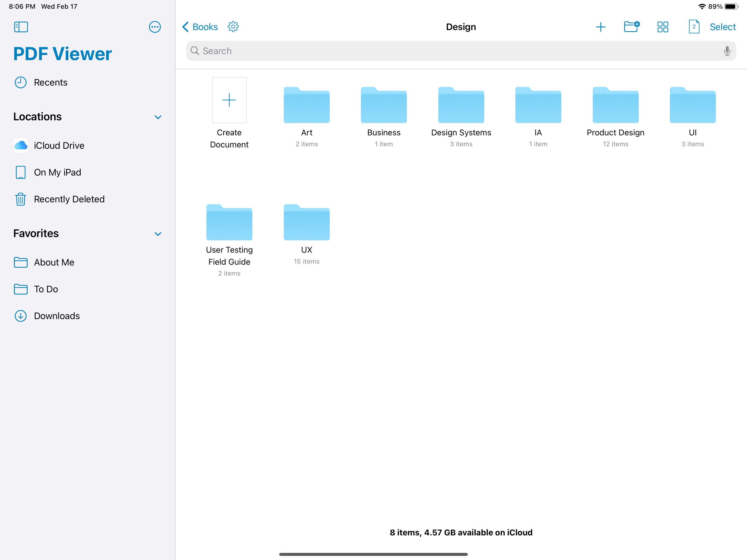Screen dimensions: 747x560
Task: Click the Wi-Fi status icon
Action: [702, 6]
